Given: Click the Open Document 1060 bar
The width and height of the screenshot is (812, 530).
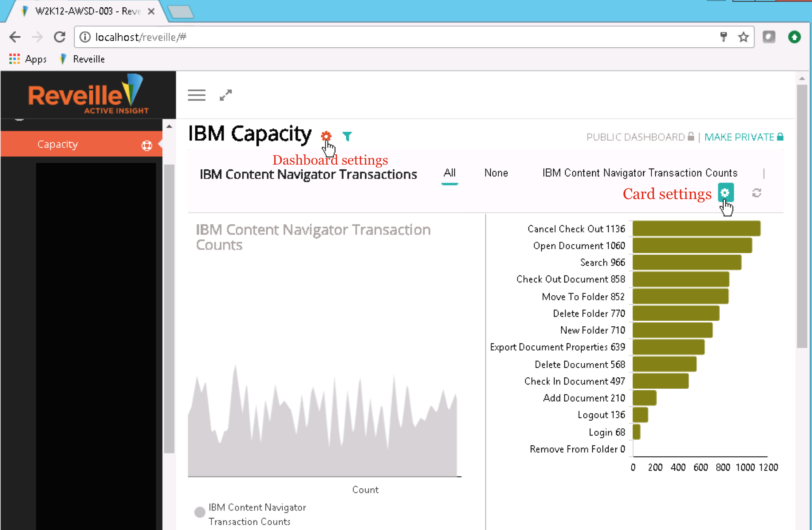Looking at the screenshot, I should [692, 245].
